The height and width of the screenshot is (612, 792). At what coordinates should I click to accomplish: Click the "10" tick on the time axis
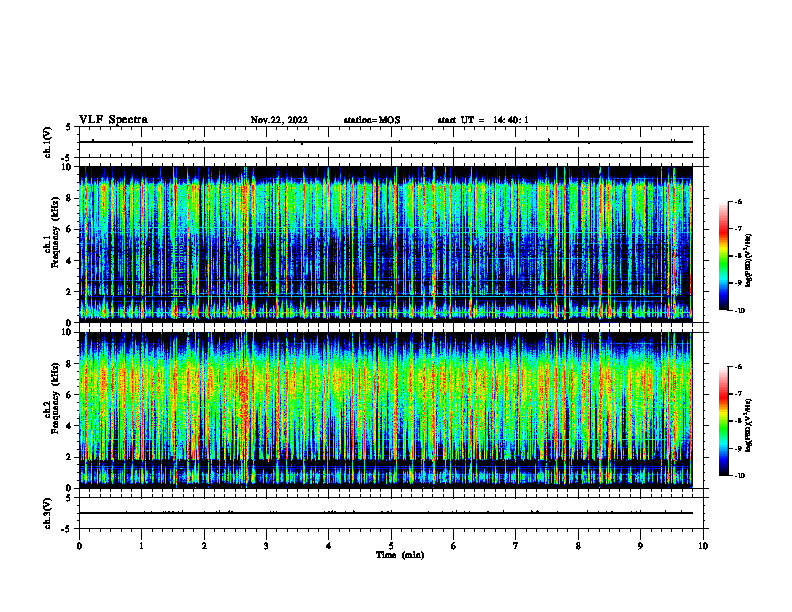[703, 546]
